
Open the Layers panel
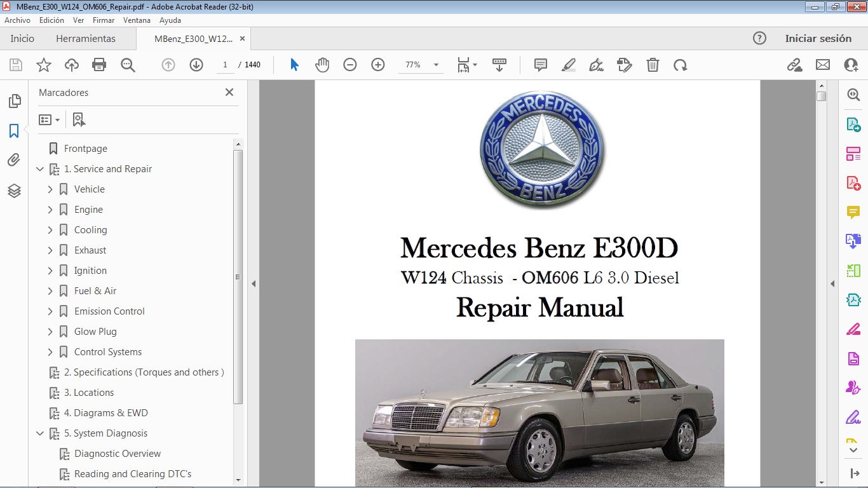click(x=14, y=191)
